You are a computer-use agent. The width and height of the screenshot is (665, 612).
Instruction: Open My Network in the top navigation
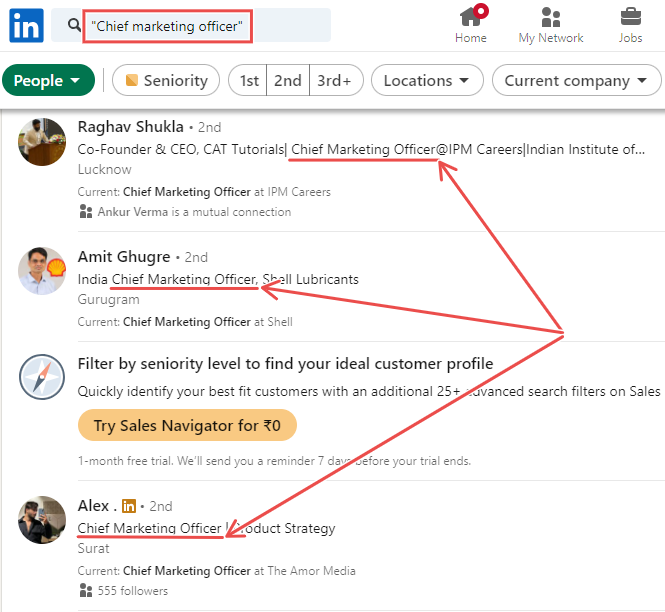(x=551, y=25)
